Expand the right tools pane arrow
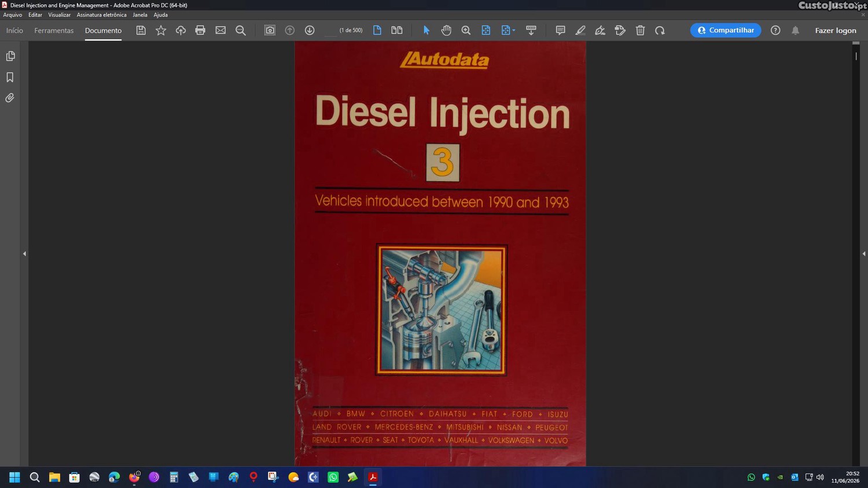868x488 pixels. click(863, 254)
